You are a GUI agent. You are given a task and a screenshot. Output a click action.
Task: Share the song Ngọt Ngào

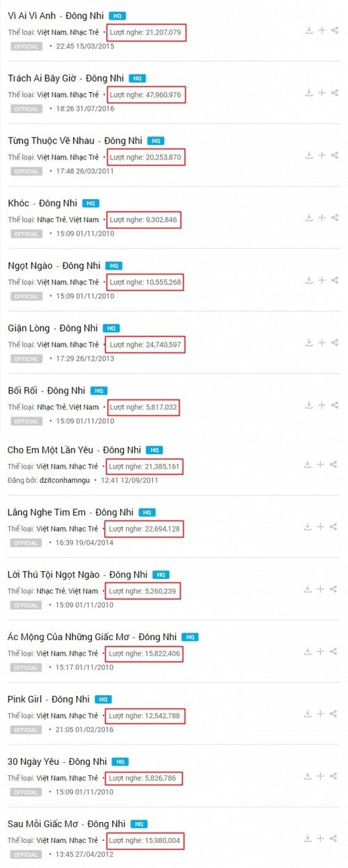[335, 280]
